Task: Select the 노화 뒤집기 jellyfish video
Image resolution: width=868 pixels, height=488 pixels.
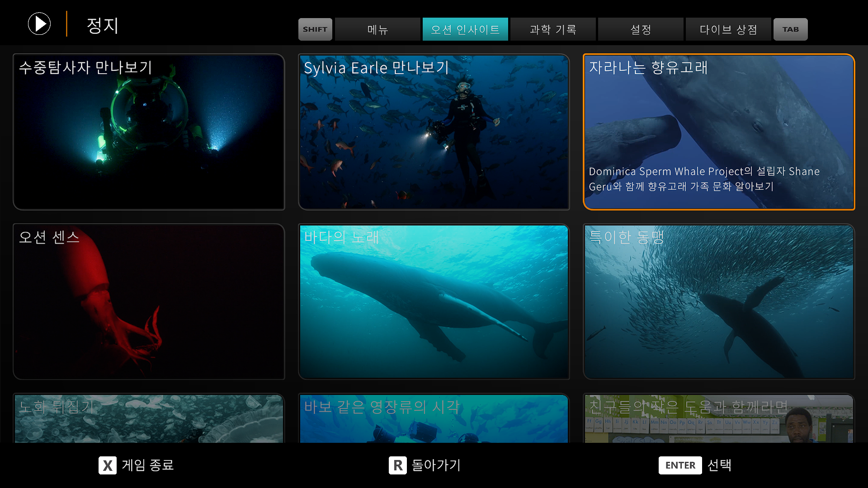Action: coord(149,419)
